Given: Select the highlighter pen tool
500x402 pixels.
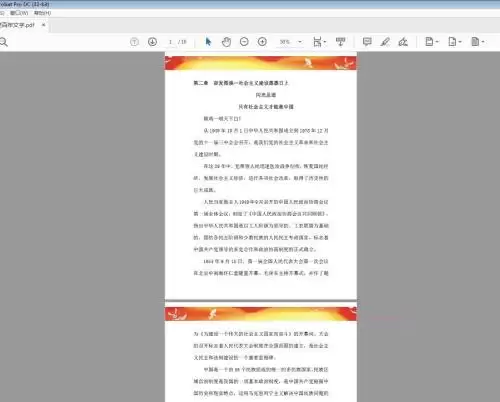Looking at the screenshot, I should pos(385,42).
